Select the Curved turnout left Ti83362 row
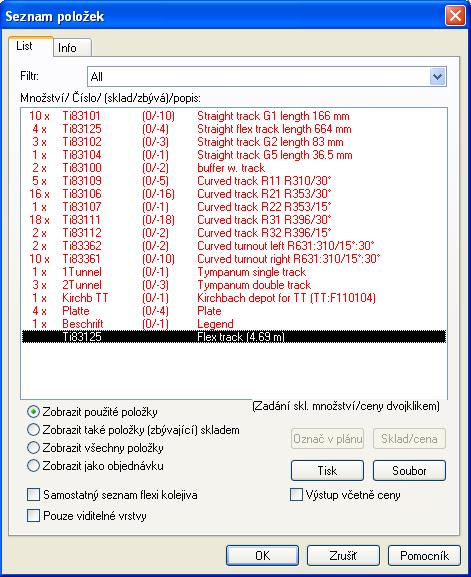Image resolution: width=471 pixels, height=577 pixels. (x=234, y=246)
